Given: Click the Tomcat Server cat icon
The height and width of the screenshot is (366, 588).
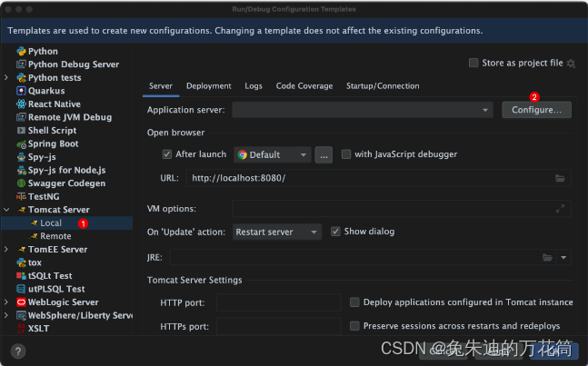Looking at the screenshot, I should pos(22,210).
